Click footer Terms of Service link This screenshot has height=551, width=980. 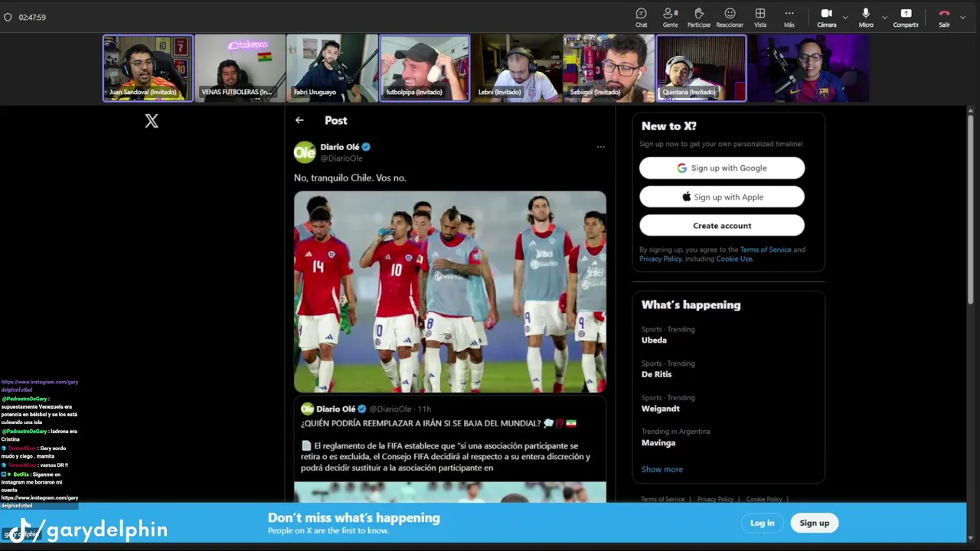point(663,499)
